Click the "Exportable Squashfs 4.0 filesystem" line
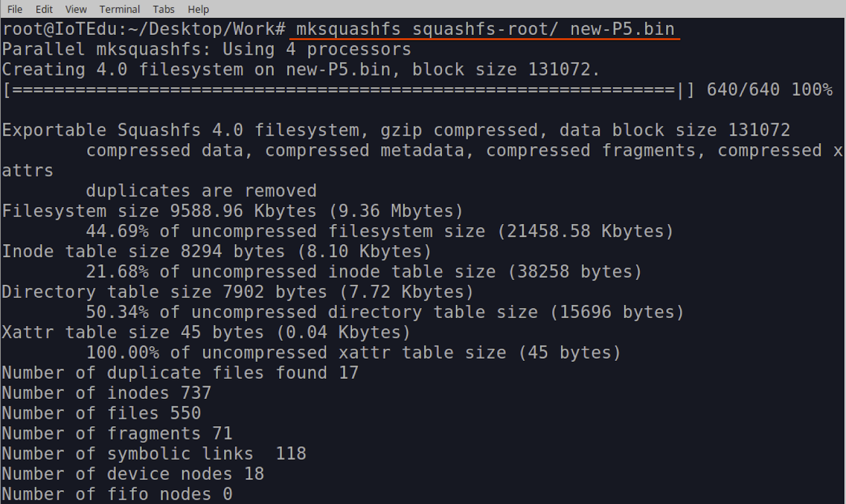 coord(396,130)
